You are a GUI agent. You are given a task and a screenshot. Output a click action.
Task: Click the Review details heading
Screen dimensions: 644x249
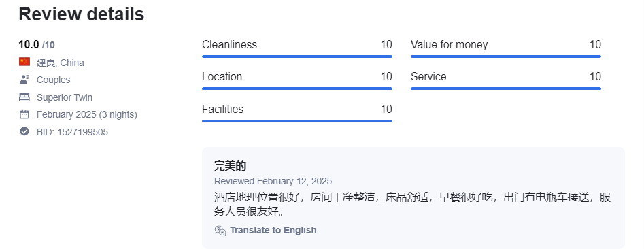click(82, 14)
